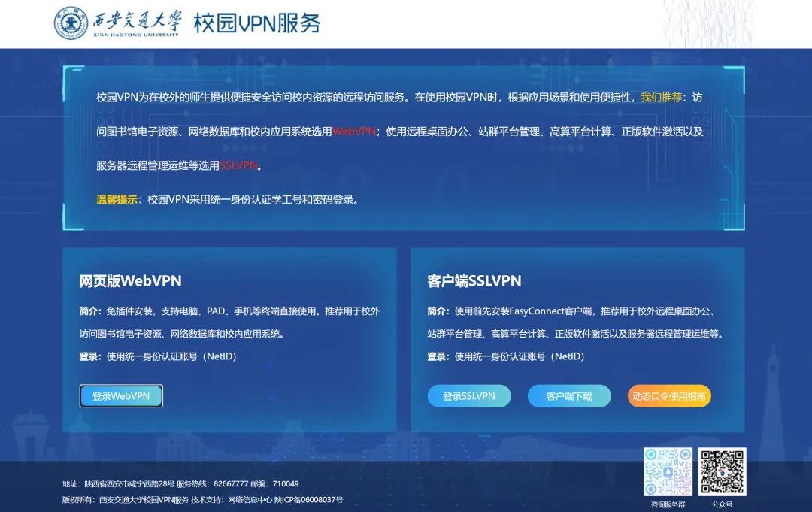
Task: Click WebVPN card's 登录: 使用统一身份认证账号 line
Action: (158, 356)
